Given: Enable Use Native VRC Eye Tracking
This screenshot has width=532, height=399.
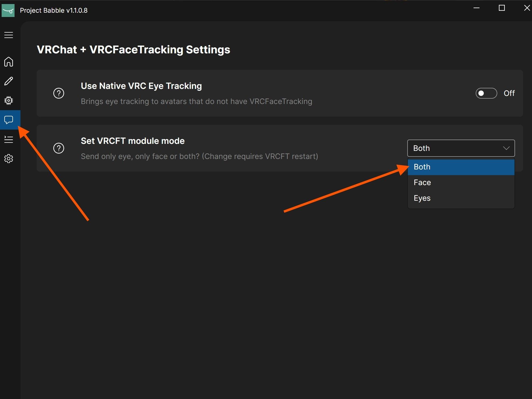Looking at the screenshot, I should (486, 93).
